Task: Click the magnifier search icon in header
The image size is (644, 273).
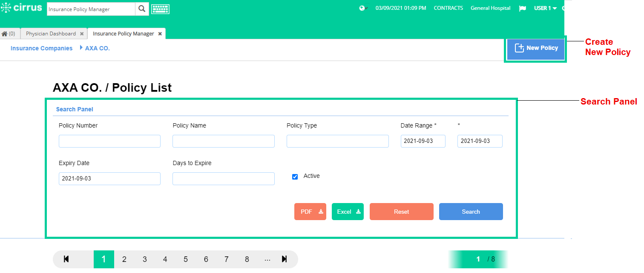Action: [142, 9]
